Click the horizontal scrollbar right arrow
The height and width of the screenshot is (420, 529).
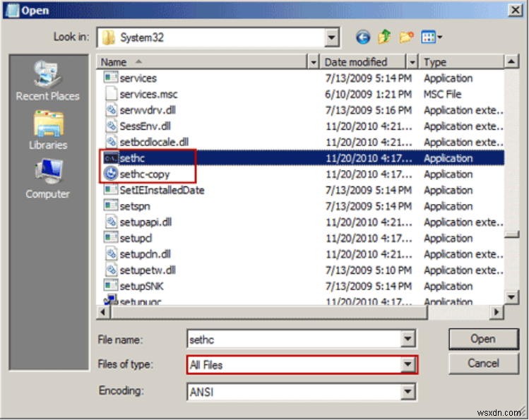point(496,312)
